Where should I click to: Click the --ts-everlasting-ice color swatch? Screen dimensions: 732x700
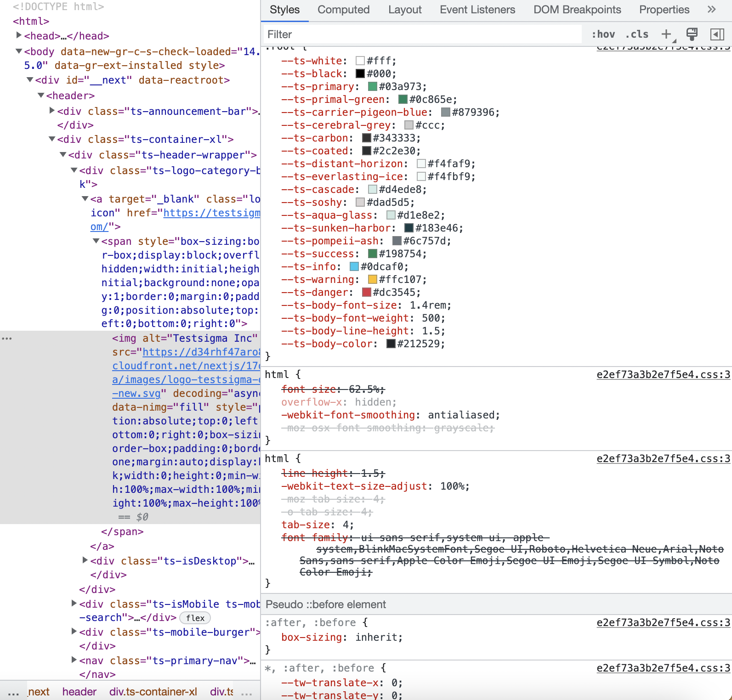421,176
